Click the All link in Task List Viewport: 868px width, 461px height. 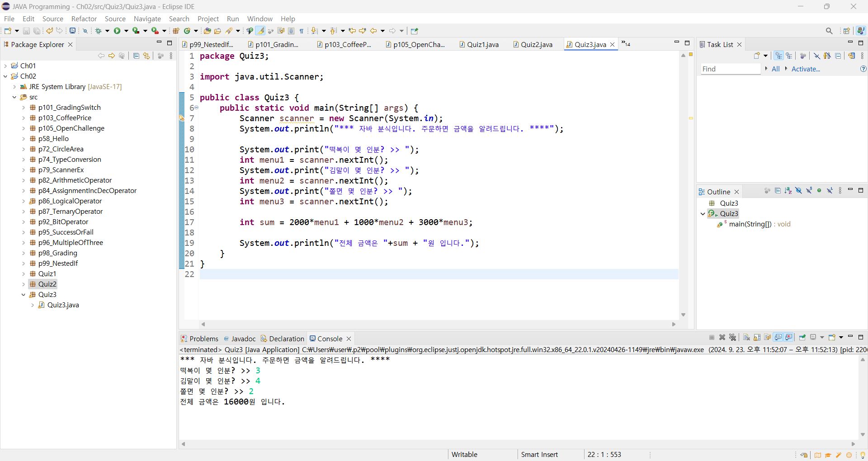click(775, 69)
